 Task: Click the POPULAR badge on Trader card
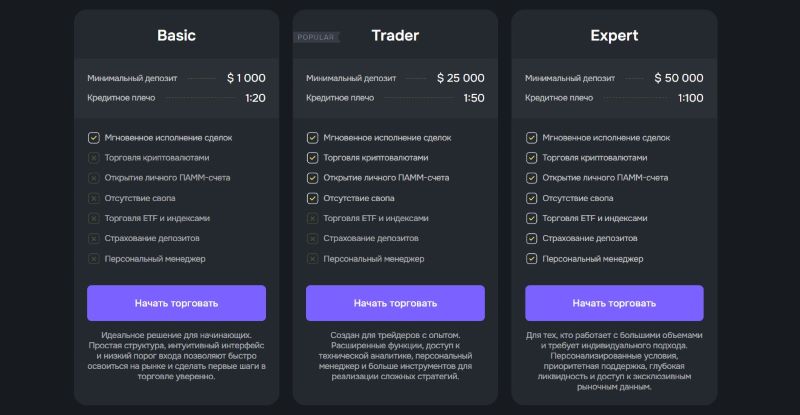click(316, 37)
